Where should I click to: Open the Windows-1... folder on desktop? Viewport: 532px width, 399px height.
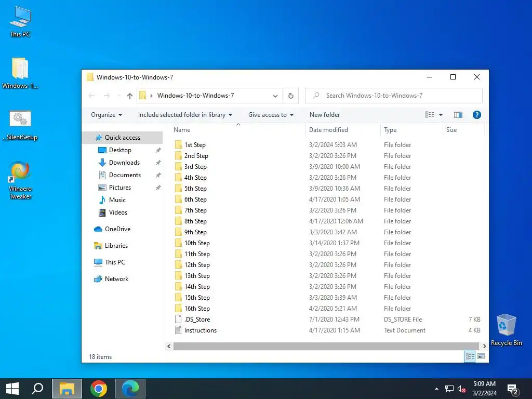click(x=20, y=73)
